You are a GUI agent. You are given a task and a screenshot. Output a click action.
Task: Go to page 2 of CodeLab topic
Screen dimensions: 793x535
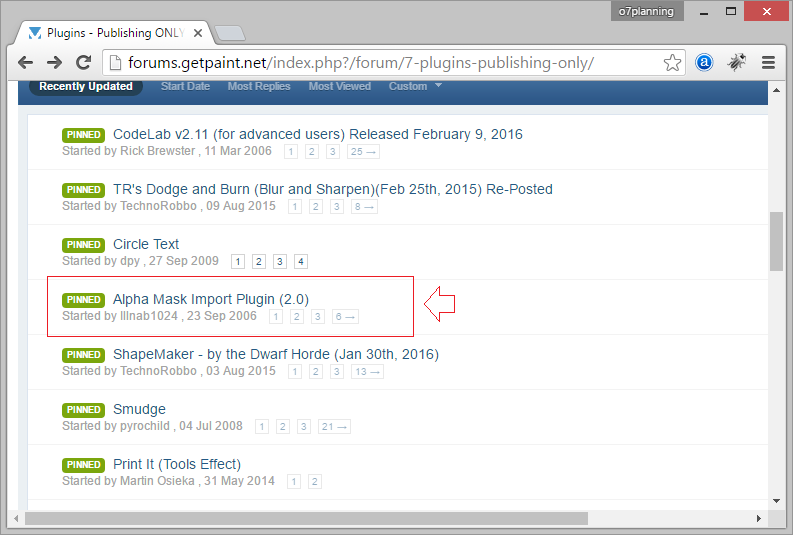point(312,152)
